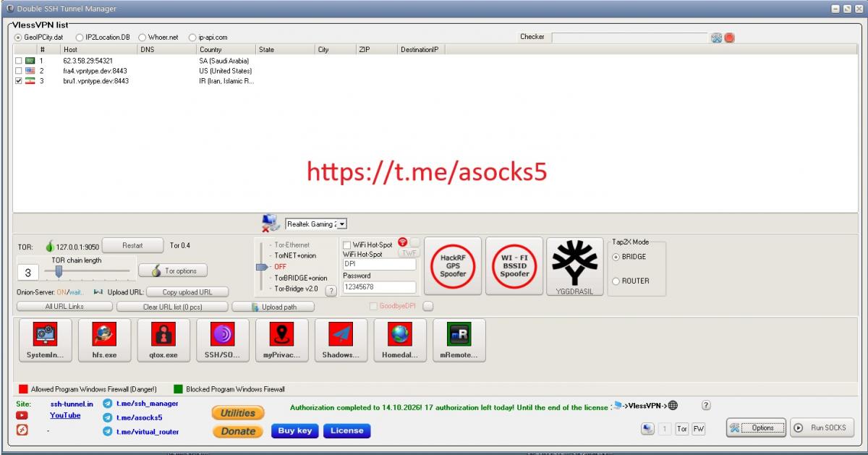Click the red stop icon beside Checker
The height and width of the screenshot is (455, 868).
point(729,38)
